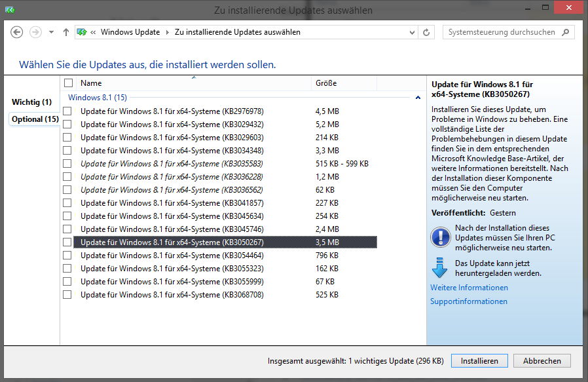This screenshot has height=382, width=588.
Task: Click the Windows 8.1 (15) group label
Action: [98, 98]
